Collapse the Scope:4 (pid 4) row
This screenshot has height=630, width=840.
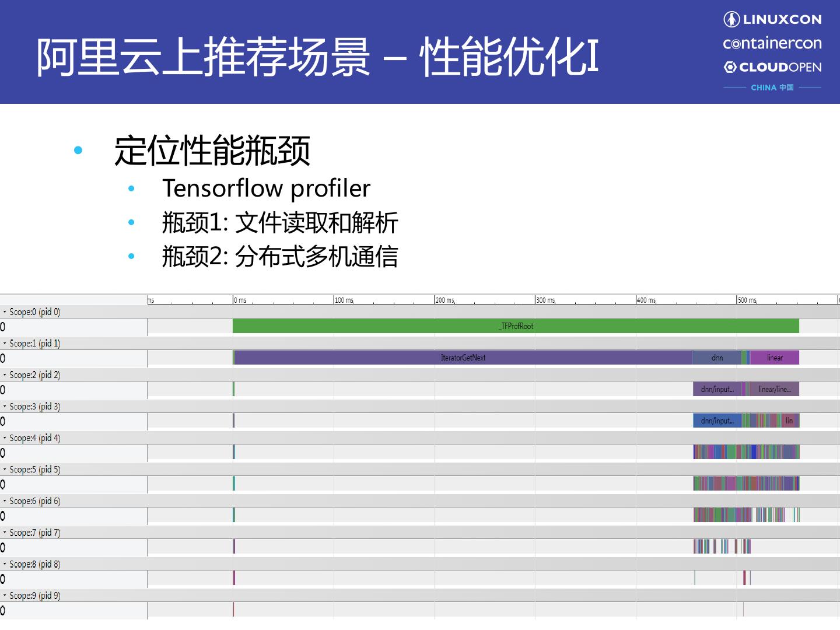[5, 438]
